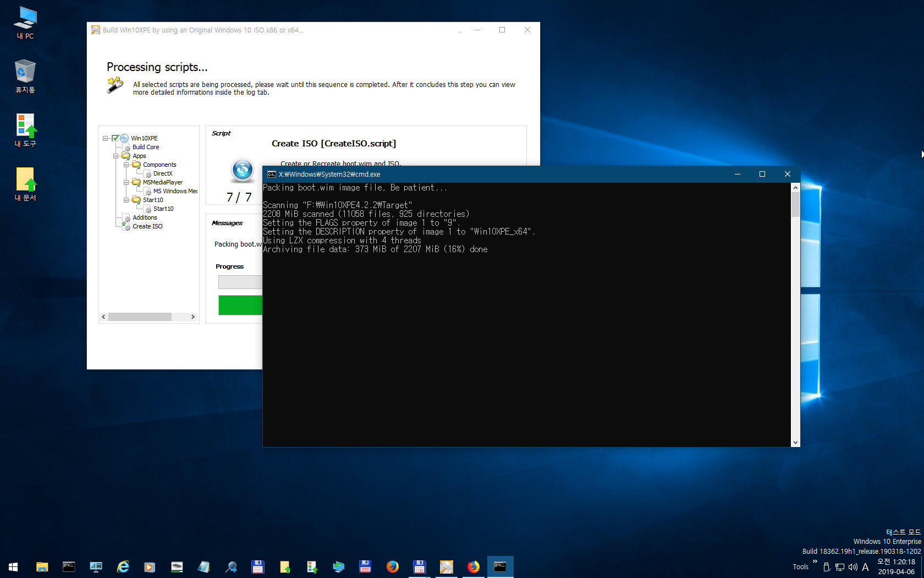Viewport: 924px width, 578px height.
Task: Close the Win10XPE builder window
Action: (x=527, y=30)
